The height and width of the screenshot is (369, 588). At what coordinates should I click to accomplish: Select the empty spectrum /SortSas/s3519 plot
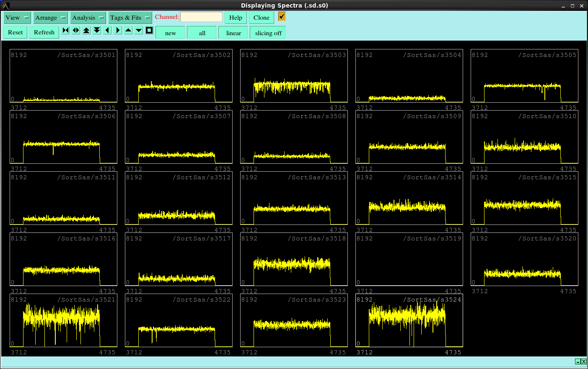[409, 259]
